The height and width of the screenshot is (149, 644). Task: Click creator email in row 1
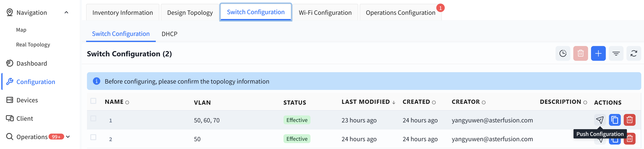492,120
